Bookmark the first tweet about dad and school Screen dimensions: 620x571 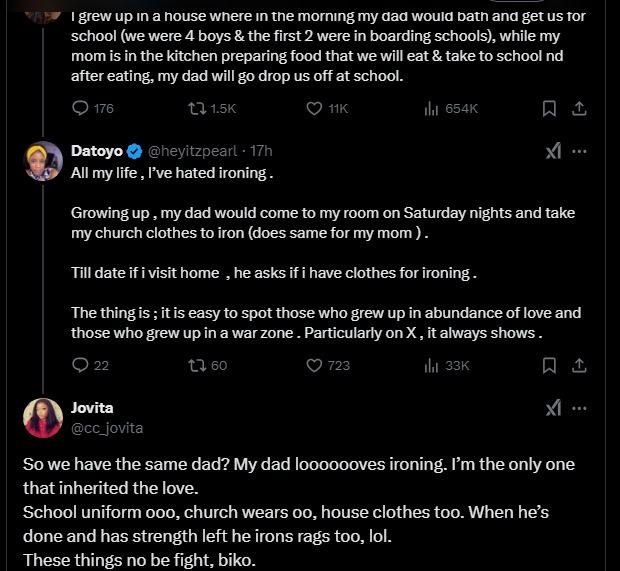point(549,108)
